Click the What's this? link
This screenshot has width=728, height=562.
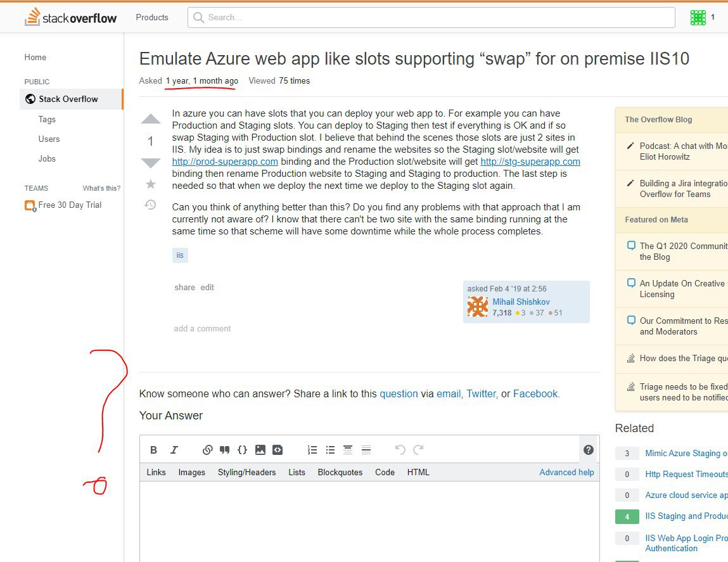pos(101,188)
